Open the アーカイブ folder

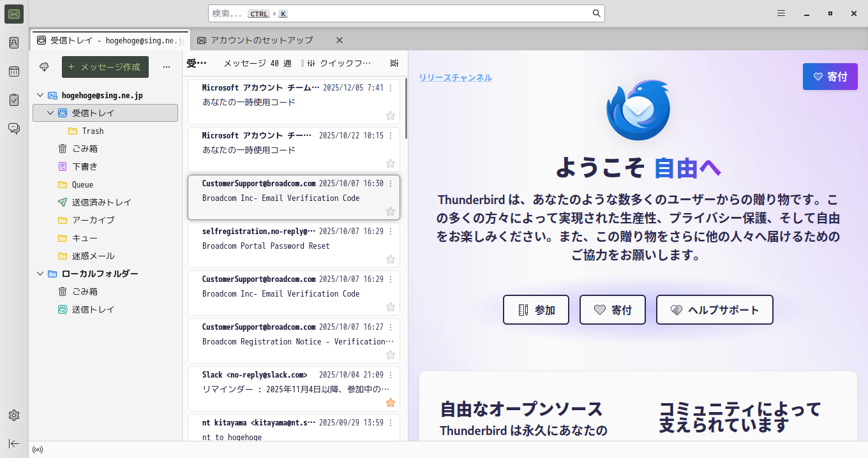[105, 220]
